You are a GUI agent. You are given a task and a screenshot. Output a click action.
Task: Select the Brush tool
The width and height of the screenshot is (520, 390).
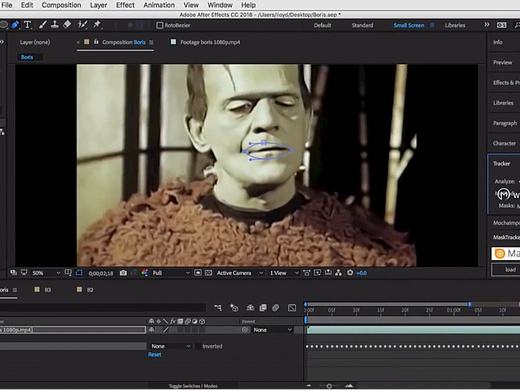43,25
